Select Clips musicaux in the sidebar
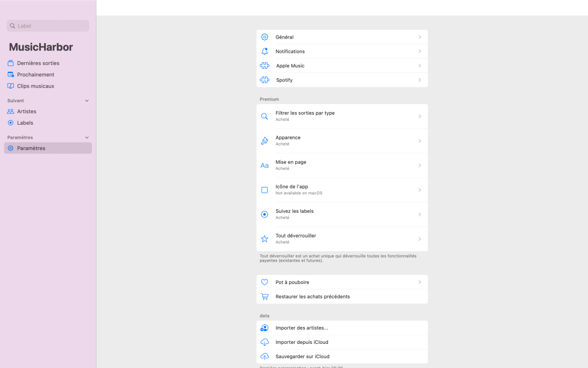 (36, 86)
